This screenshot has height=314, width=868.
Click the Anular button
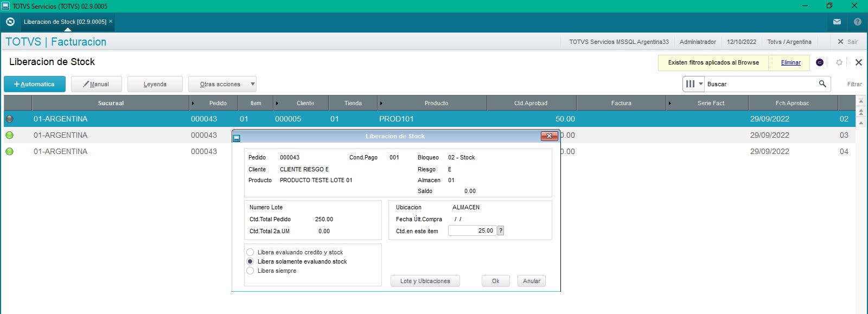(532, 281)
